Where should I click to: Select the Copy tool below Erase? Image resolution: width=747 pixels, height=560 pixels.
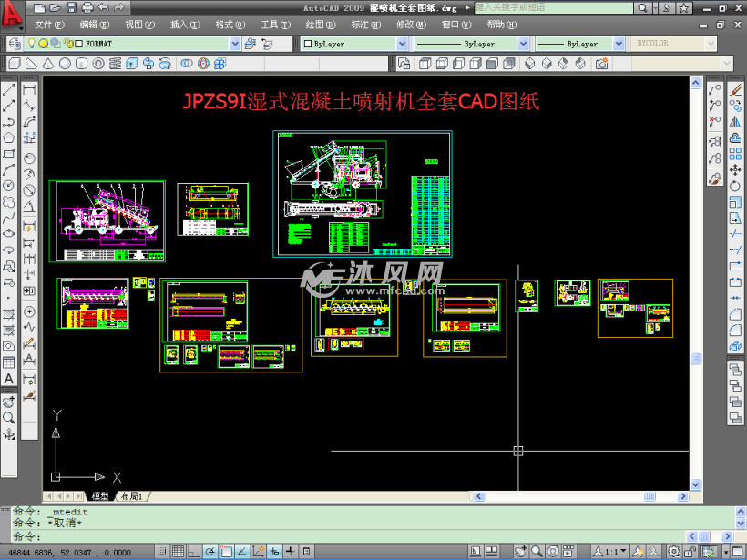(x=735, y=105)
